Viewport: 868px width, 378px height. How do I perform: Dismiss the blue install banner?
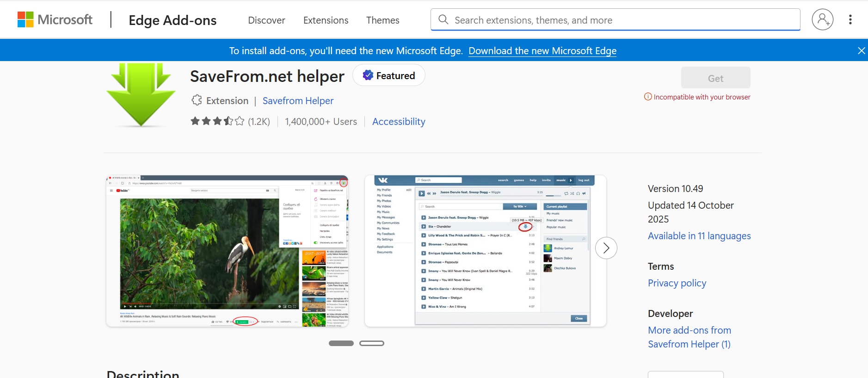(861, 51)
